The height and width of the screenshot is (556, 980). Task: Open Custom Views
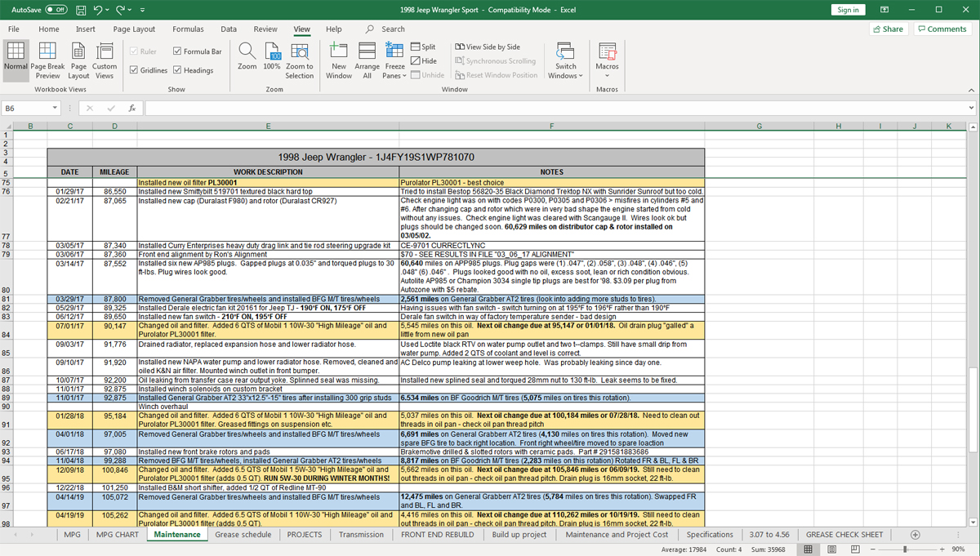[x=105, y=52]
